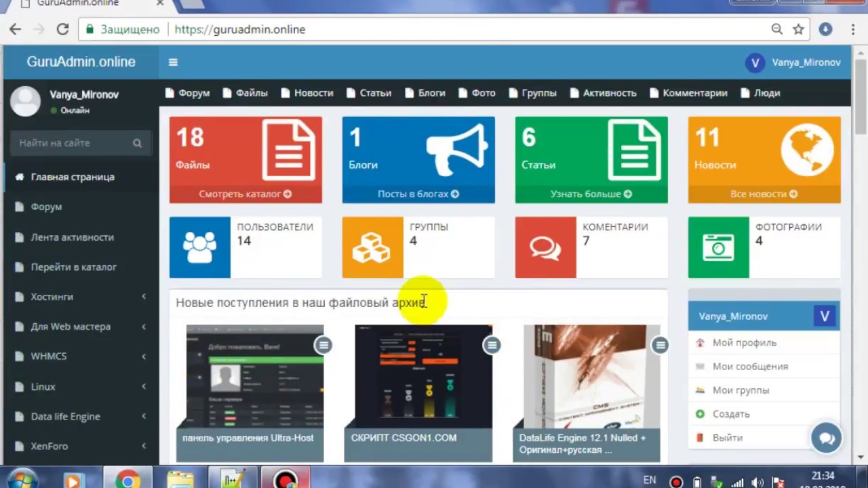Click the blue users group icon

point(200,247)
